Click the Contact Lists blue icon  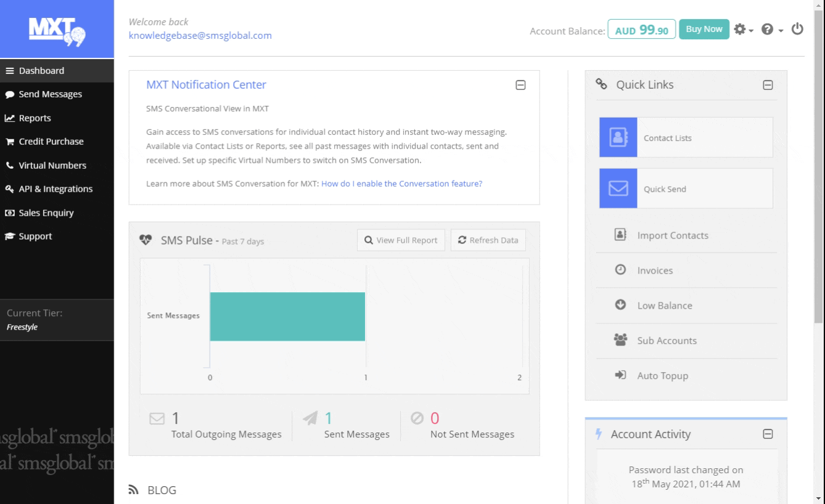point(618,138)
